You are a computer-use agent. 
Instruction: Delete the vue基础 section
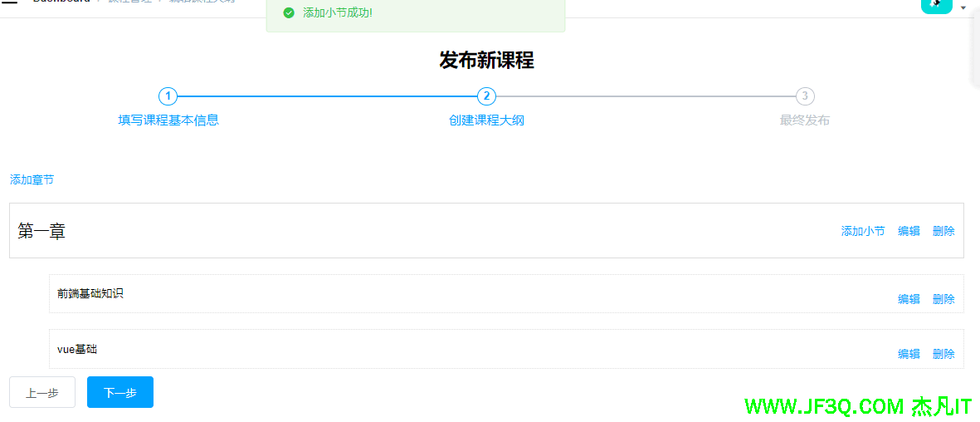[x=943, y=354]
